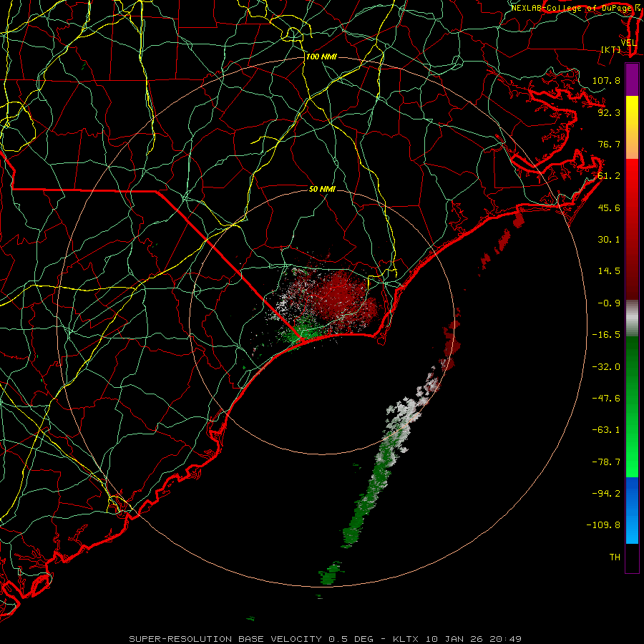Click the [KT] units label

tap(611, 49)
